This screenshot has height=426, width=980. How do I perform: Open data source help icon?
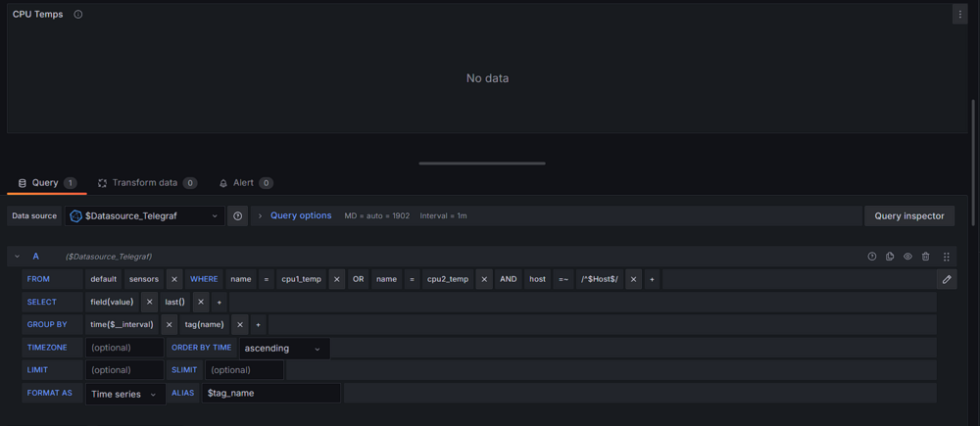point(237,215)
